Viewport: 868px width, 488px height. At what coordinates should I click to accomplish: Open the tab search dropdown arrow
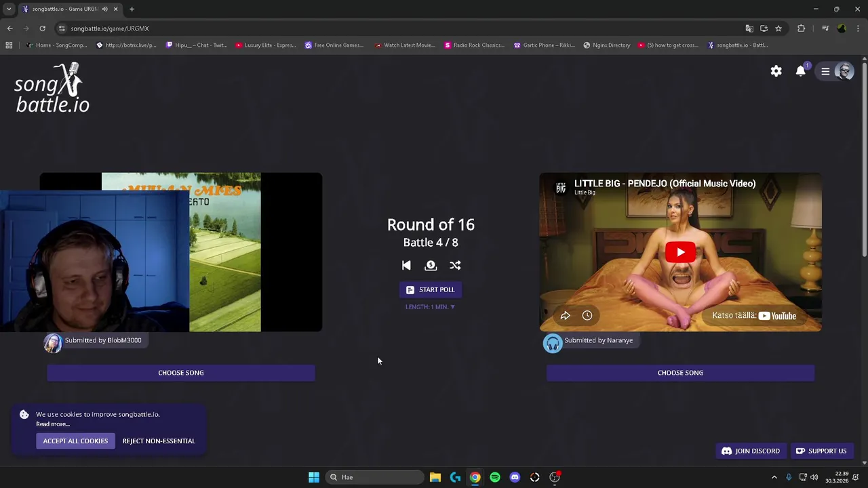(x=9, y=9)
